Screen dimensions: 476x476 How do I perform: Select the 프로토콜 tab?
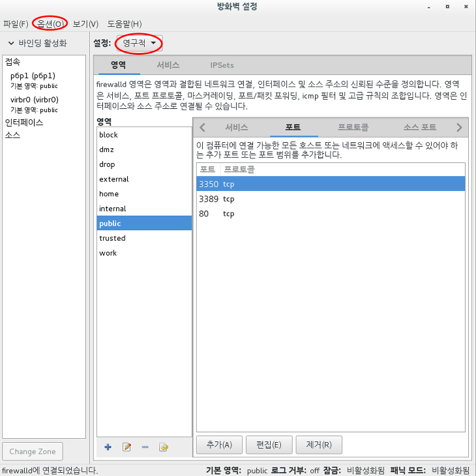pos(353,127)
